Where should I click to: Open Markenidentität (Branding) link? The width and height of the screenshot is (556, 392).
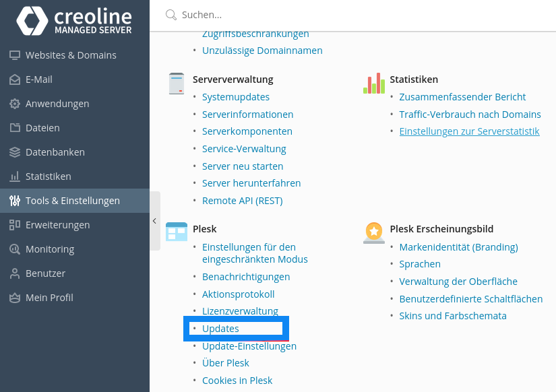click(x=458, y=247)
